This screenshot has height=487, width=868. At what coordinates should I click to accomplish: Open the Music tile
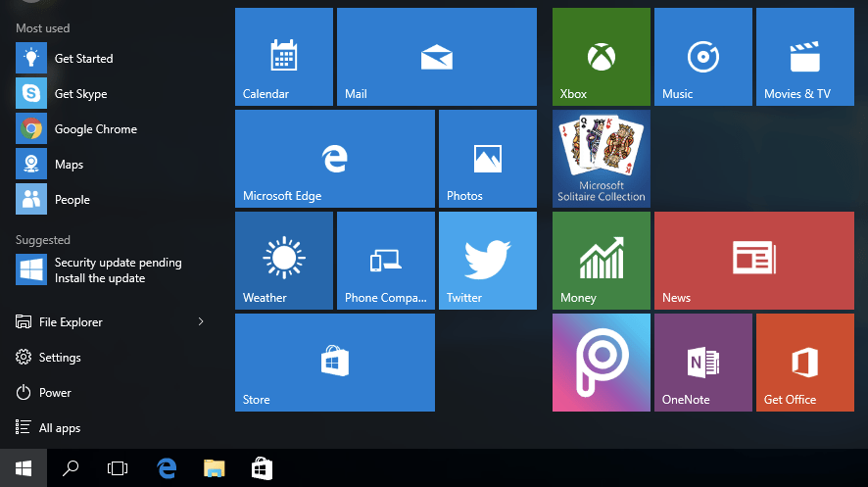[x=703, y=57]
